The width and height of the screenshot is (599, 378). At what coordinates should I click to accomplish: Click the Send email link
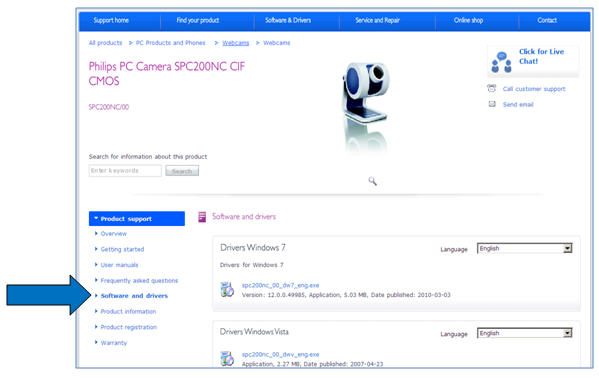click(518, 104)
